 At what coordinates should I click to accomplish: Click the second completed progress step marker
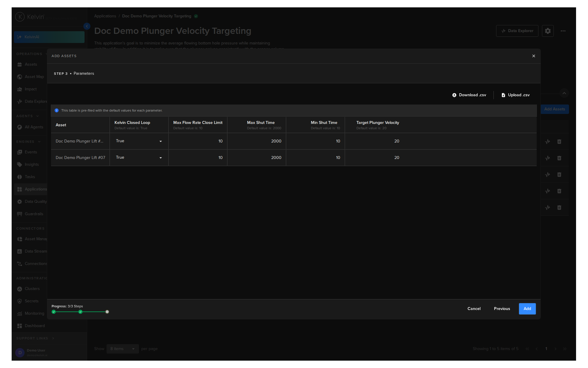80,312
